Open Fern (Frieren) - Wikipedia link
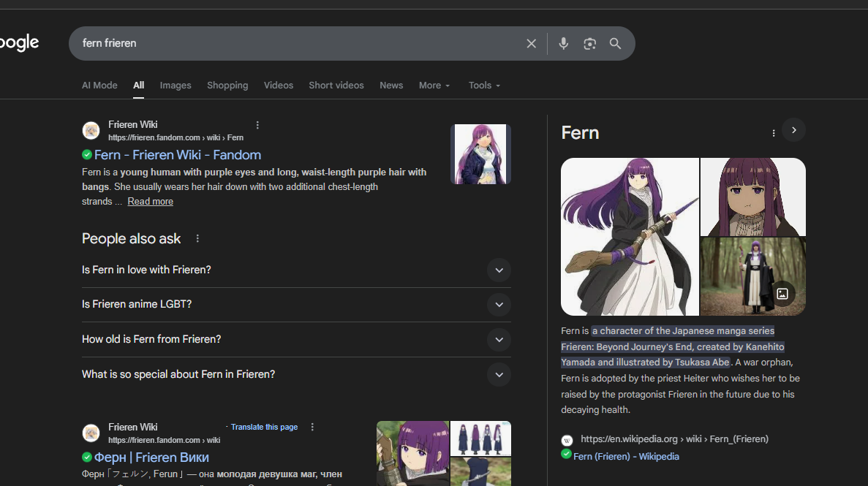The height and width of the screenshot is (486, 868). coord(626,457)
